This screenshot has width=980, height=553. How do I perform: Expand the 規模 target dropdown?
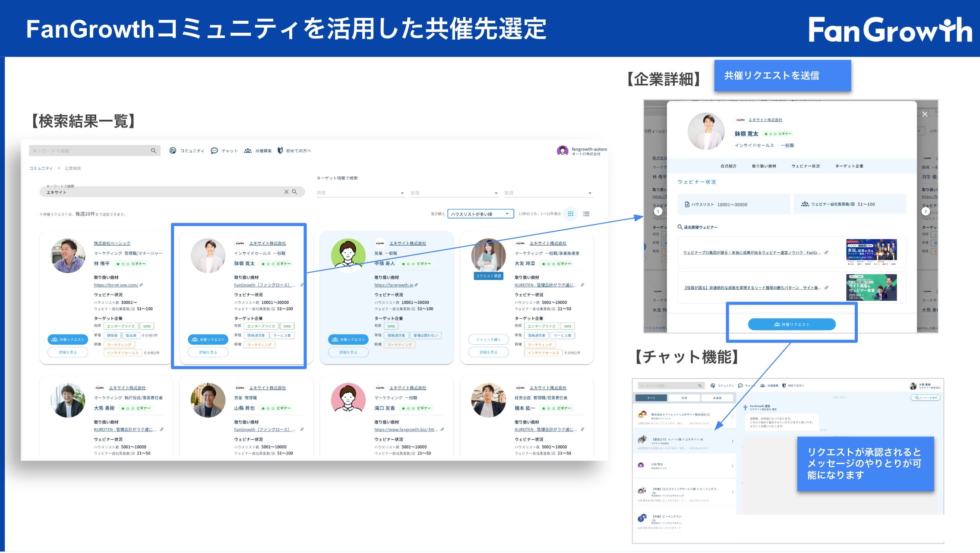(x=360, y=193)
